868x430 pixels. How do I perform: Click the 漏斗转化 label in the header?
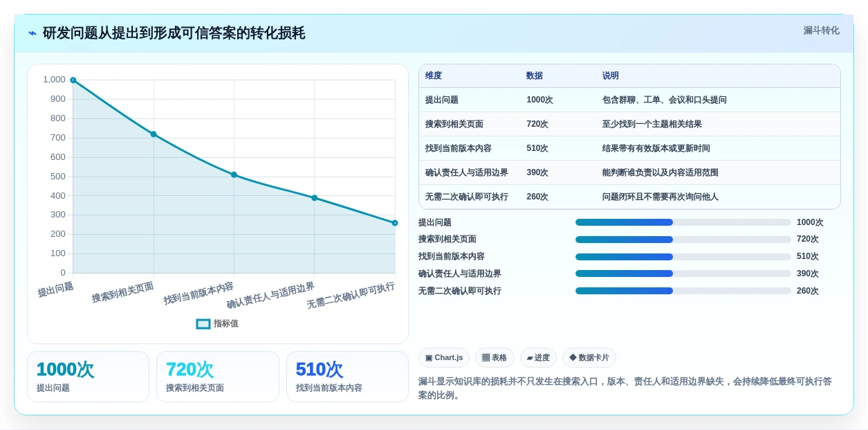pyautogui.click(x=821, y=30)
